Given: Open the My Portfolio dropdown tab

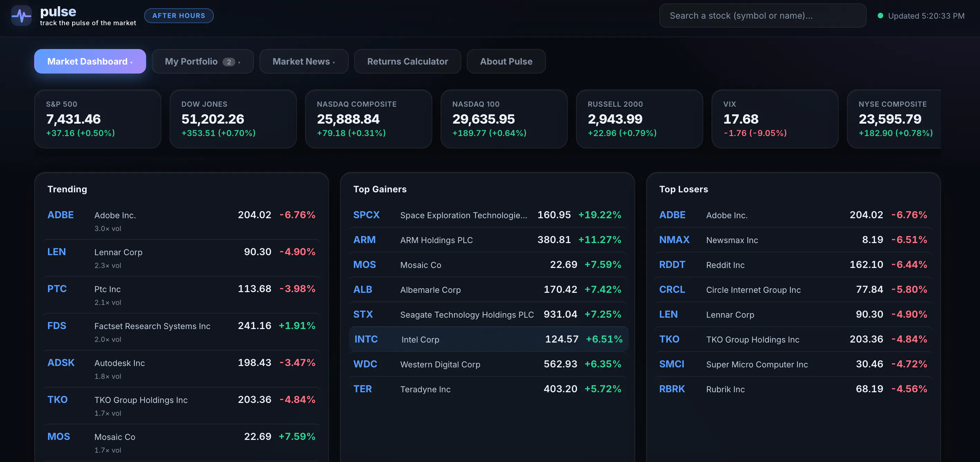Looking at the screenshot, I should point(202,61).
